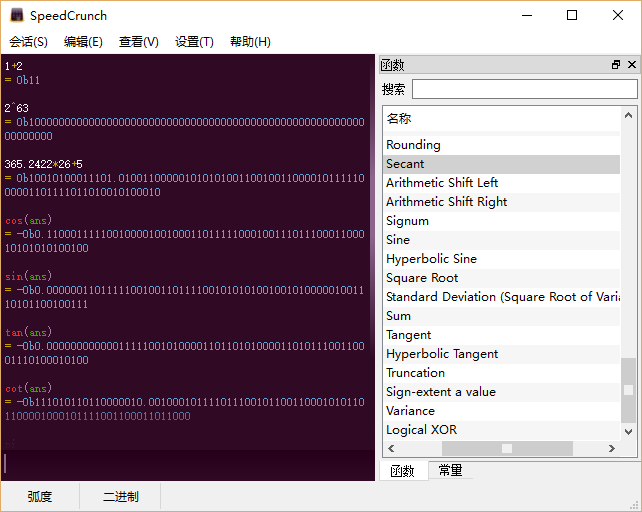Toggle the 二进制 result format in status bar
Viewport: 642px width, 512px height.
[120, 496]
